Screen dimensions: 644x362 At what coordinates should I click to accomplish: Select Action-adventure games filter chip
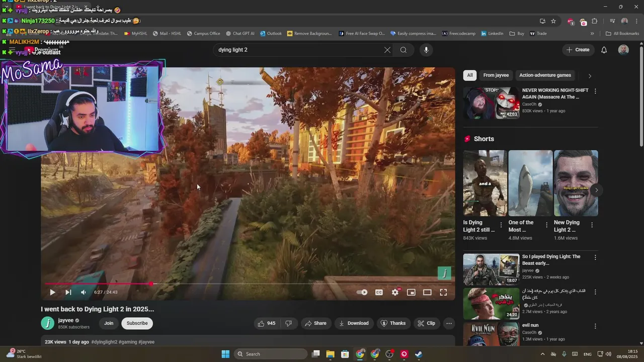click(x=545, y=75)
